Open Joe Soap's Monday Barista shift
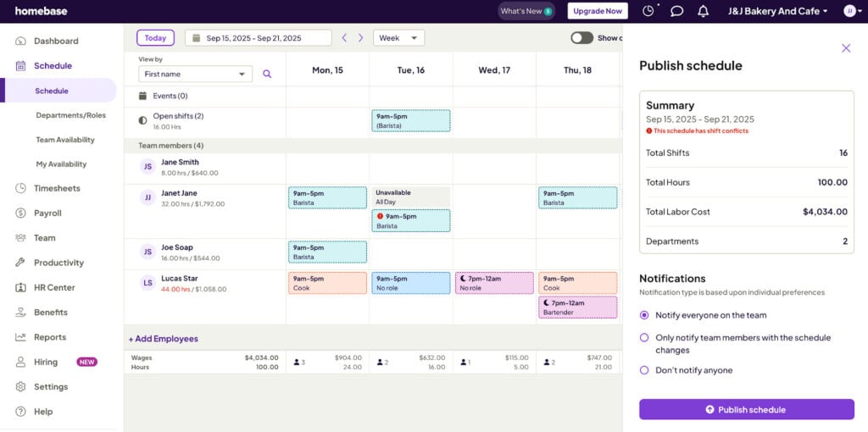 pos(327,252)
